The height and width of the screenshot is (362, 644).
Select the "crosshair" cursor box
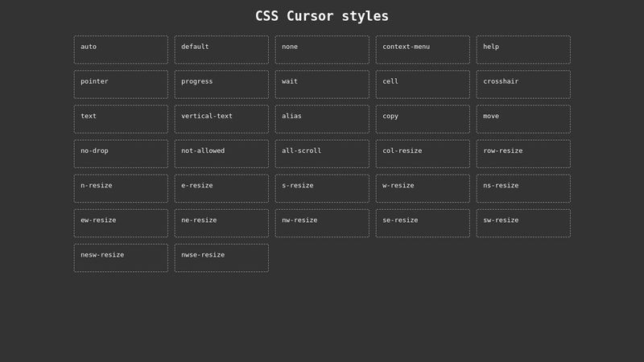pyautogui.click(x=523, y=84)
